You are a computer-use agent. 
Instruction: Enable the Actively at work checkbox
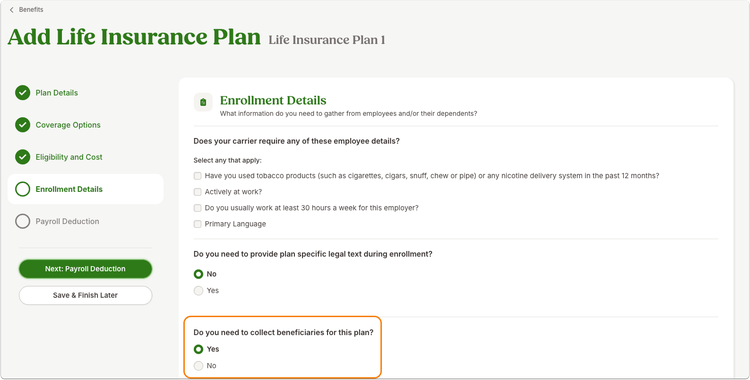point(198,192)
